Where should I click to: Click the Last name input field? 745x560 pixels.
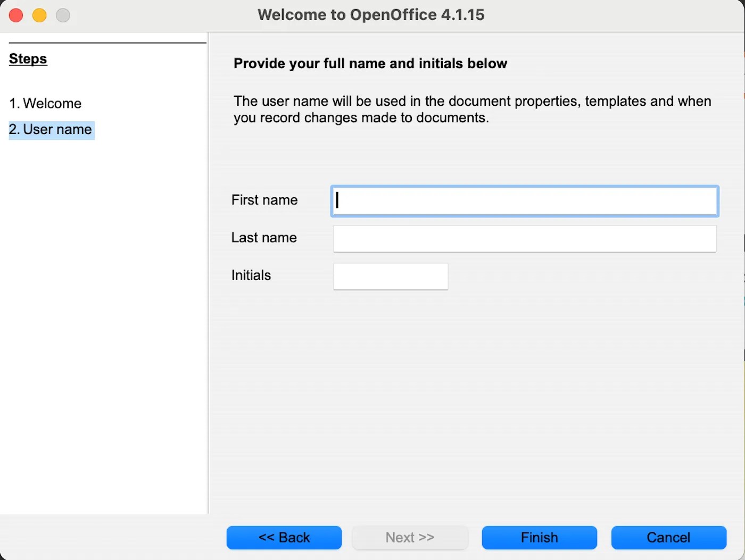point(524,239)
